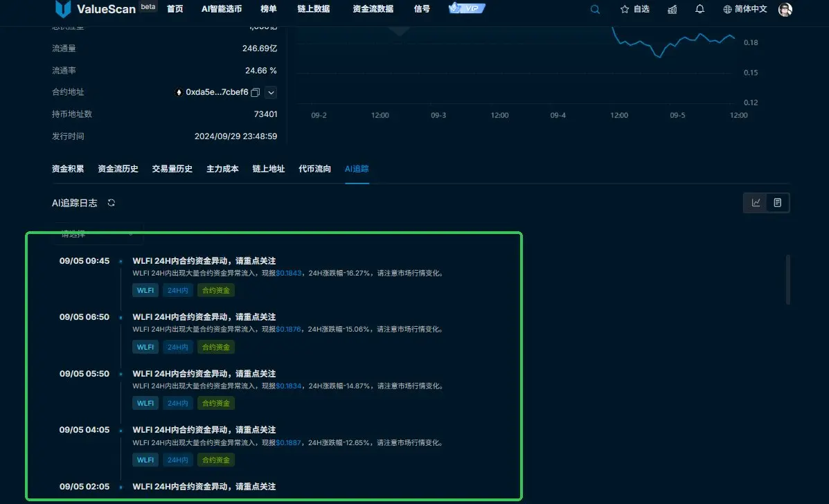Click WLFI tag under 09/05 04:05 entry

(145, 460)
